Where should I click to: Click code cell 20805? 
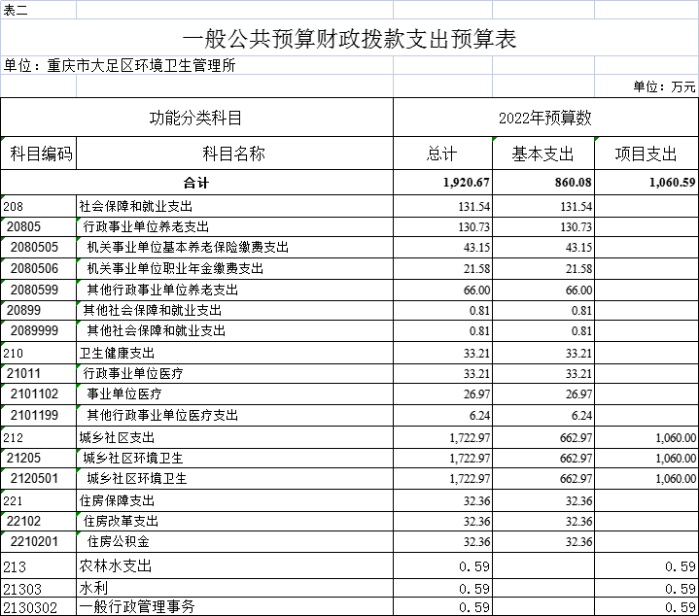[38, 226]
